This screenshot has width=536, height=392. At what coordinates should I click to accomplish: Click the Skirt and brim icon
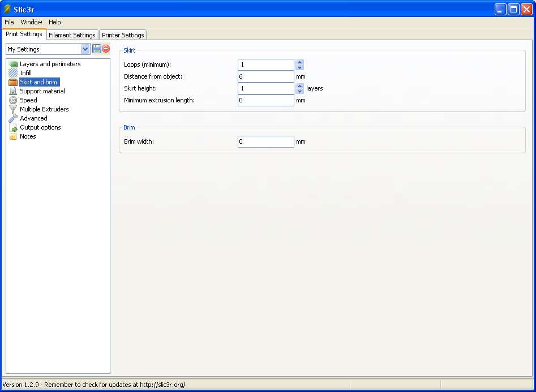click(13, 82)
